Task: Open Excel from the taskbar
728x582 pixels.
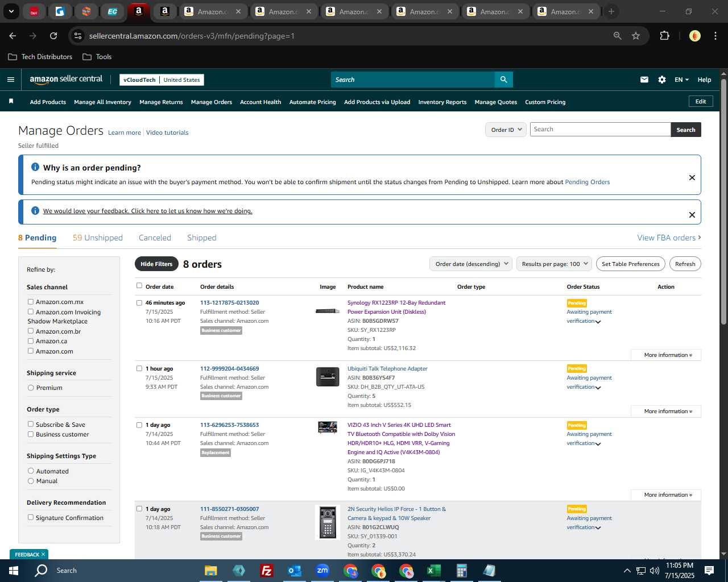Action: tap(433, 571)
